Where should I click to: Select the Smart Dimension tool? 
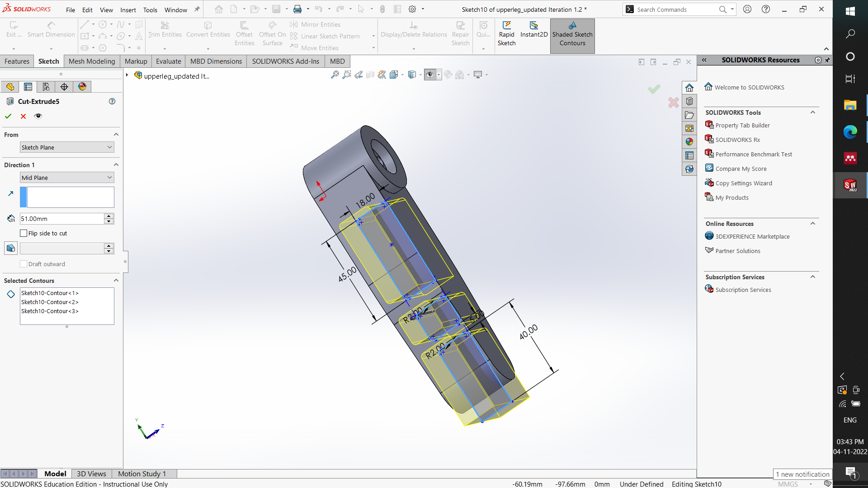tap(51, 30)
